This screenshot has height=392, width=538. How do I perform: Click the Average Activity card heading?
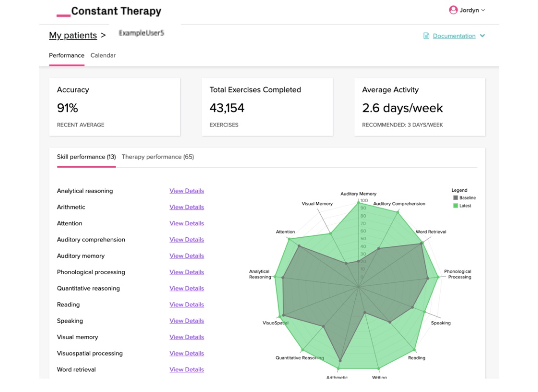tap(390, 90)
